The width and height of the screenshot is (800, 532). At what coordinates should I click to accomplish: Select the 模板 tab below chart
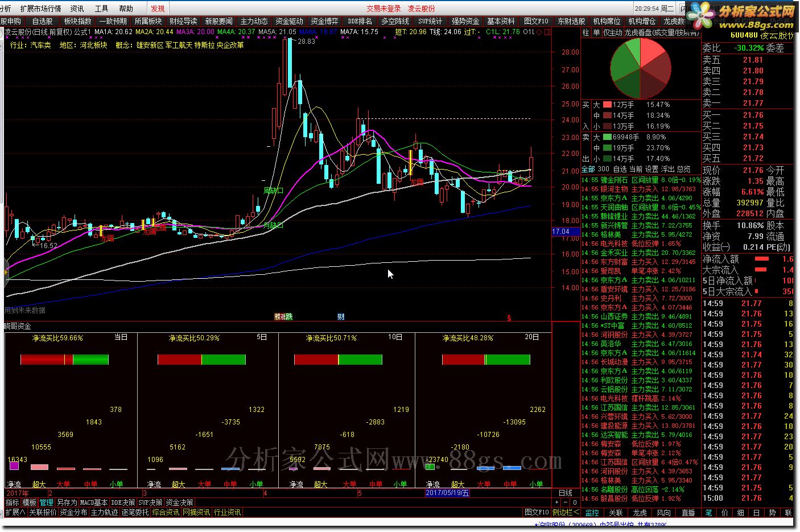click(x=29, y=502)
